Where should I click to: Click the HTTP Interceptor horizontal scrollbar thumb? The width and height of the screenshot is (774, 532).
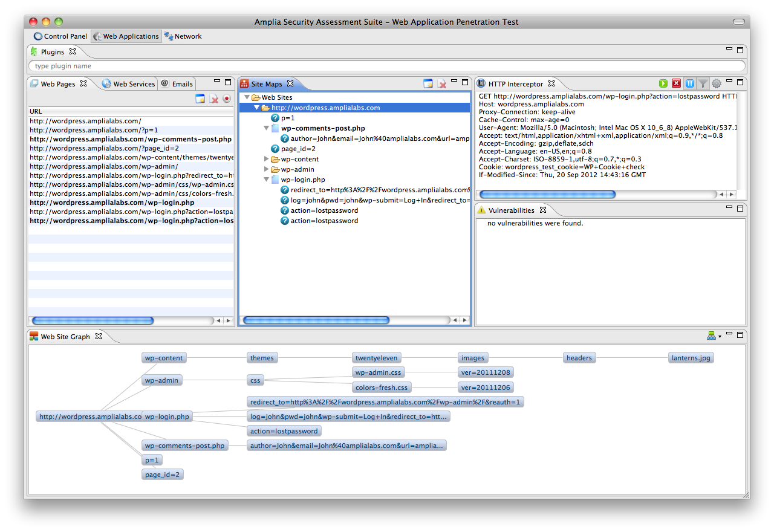[547, 195]
